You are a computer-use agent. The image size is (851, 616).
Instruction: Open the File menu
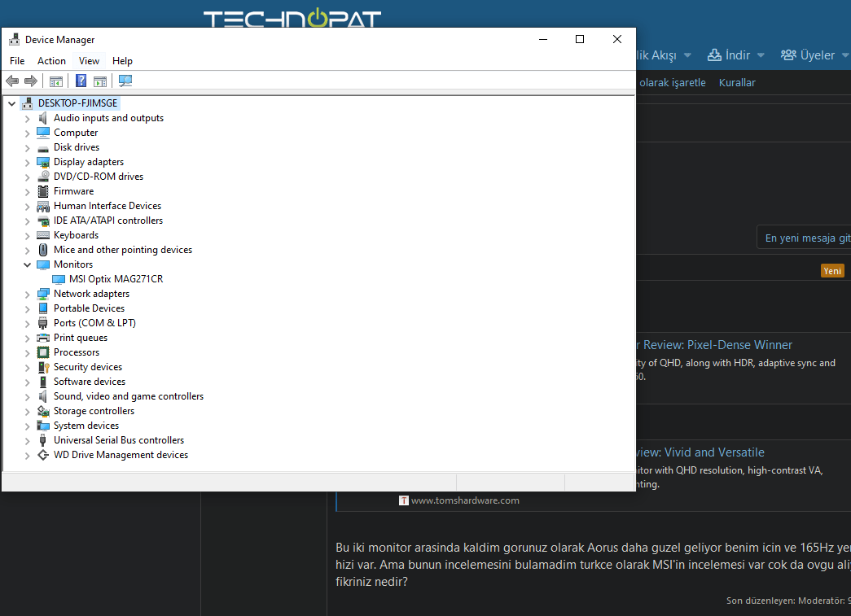[17, 61]
